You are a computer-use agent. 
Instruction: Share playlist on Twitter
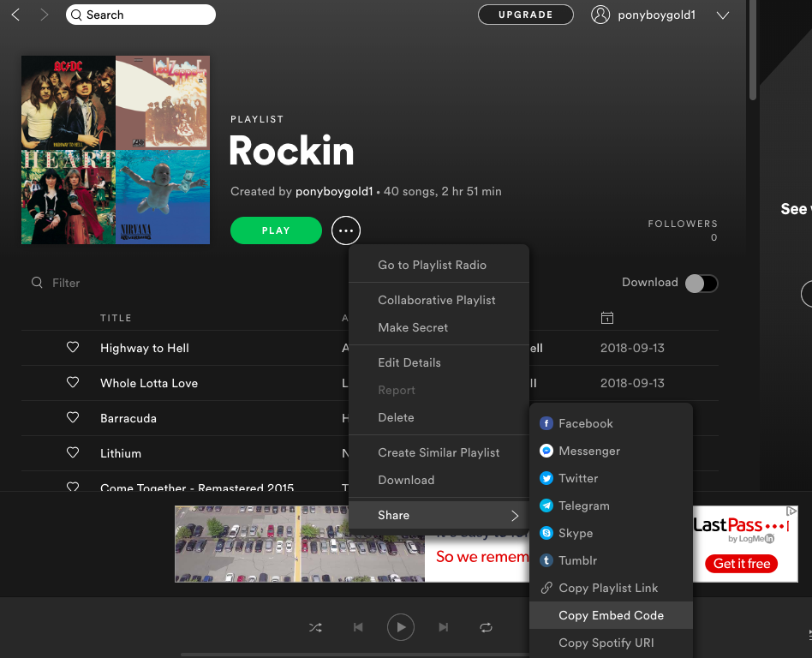(611, 478)
